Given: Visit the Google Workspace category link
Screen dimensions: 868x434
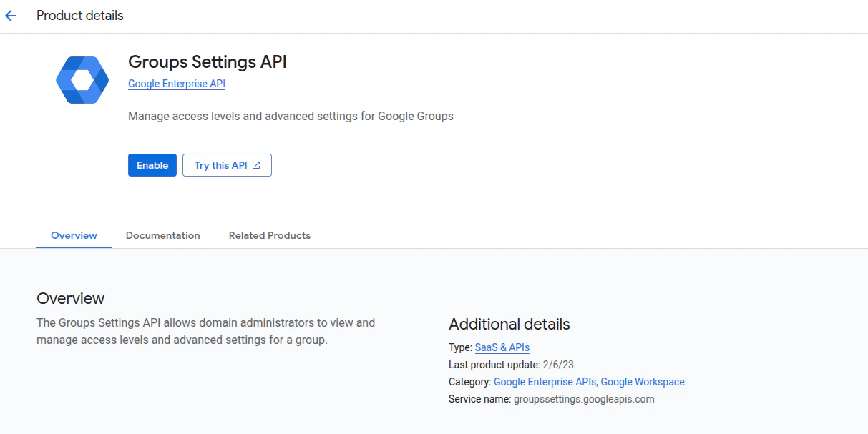Looking at the screenshot, I should pyautogui.click(x=643, y=382).
